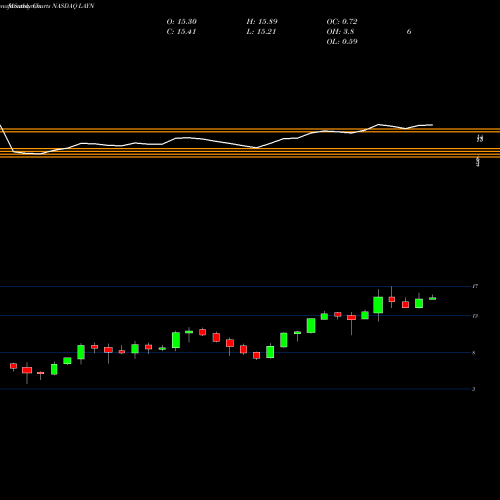Click the 17 price axis label
Viewport: 500px width, 500px height.
(475, 286)
